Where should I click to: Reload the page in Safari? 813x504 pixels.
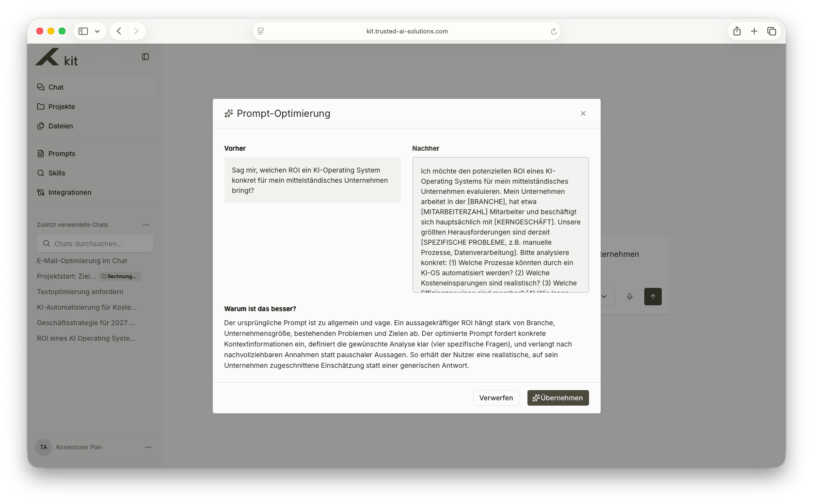554,31
